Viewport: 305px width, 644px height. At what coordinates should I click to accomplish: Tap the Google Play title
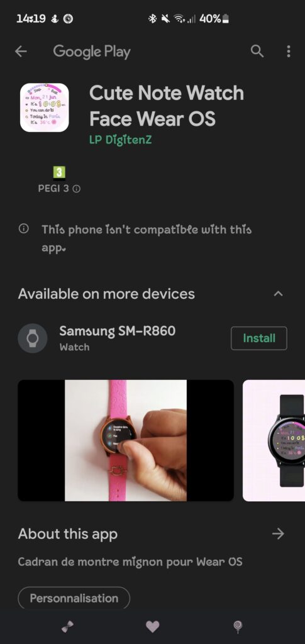pyautogui.click(x=92, y=52)
